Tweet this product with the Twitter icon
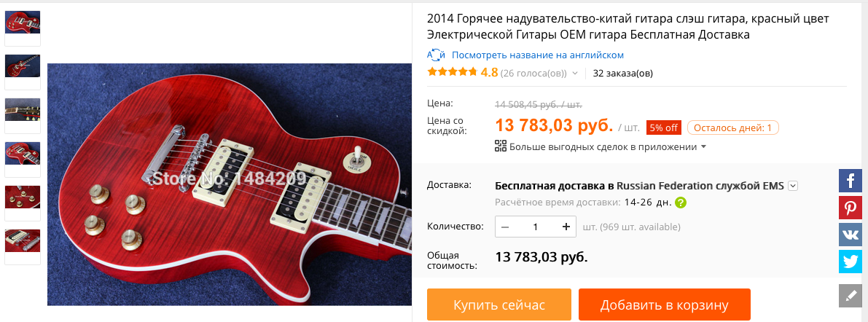Image resolution: width=868 pixels, height=322 pixels. click(851, 262)
